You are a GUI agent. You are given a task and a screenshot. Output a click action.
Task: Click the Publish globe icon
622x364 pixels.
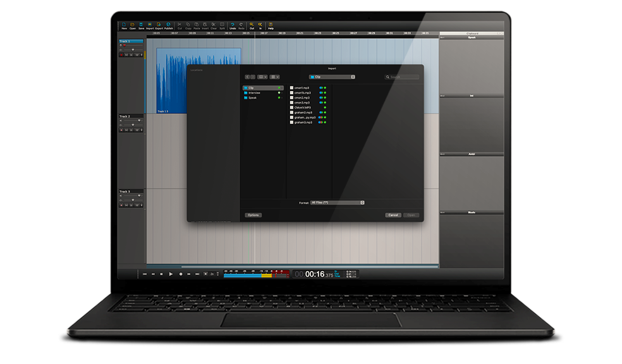(169, 26)
